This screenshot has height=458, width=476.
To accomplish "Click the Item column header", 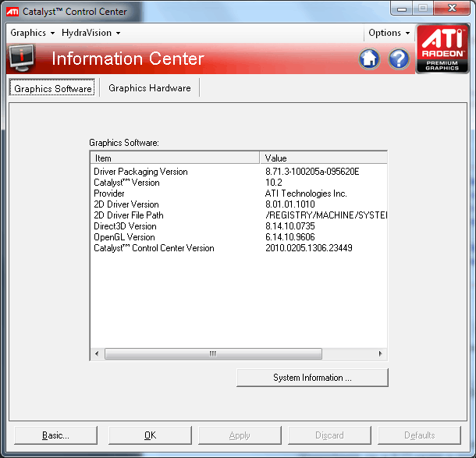I will pyautogui.click(x=175, y=158).
